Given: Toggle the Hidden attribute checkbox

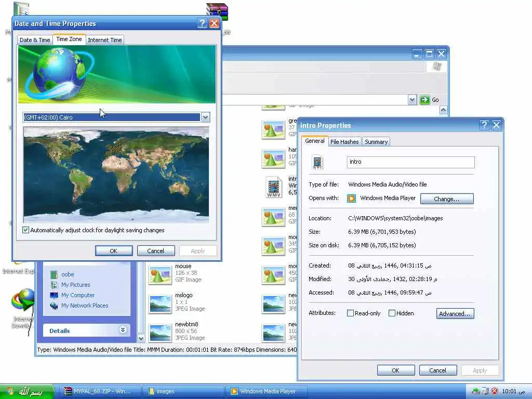Looking at the screenshot, I should (392, 313).
